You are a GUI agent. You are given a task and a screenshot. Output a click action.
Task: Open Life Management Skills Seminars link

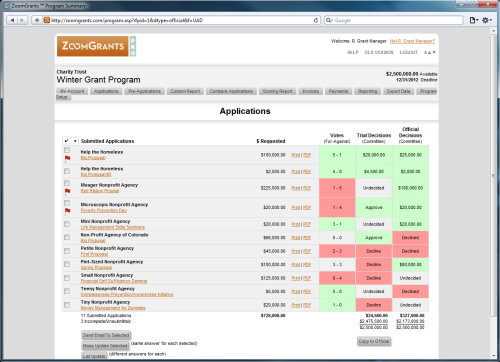tap(113, 227)
